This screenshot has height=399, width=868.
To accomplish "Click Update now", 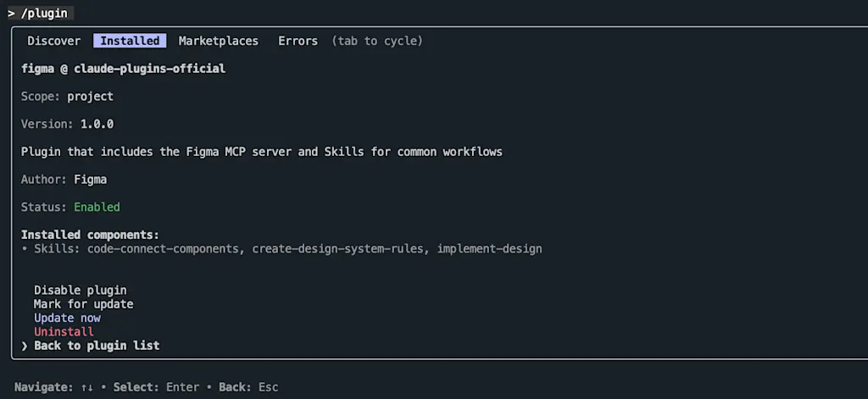I will tap(67, 318).
